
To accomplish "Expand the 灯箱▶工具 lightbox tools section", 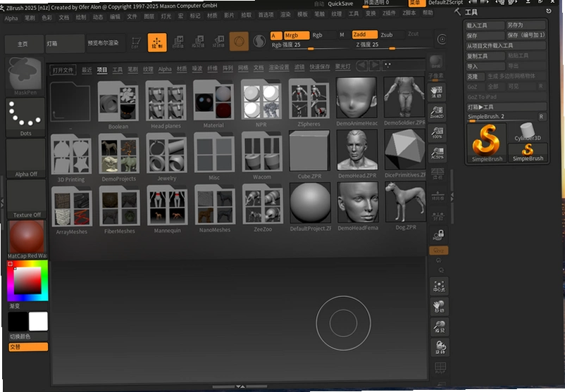I will [506, 107].
